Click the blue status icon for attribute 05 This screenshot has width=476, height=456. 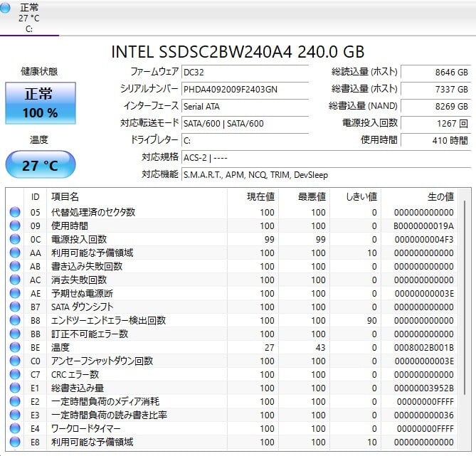coord(15,212)
